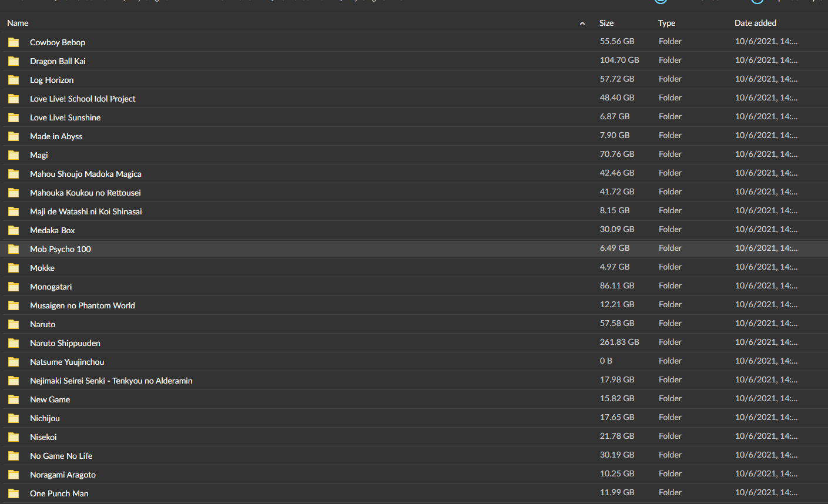Screen dimensions: 828x504
Task: Pick the Nisekoi folder name
Action: [43, 437]
